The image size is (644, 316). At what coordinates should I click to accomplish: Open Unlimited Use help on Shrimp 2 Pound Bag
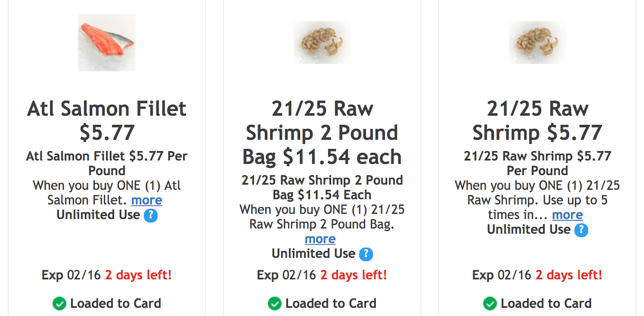[x=366, y=254]
